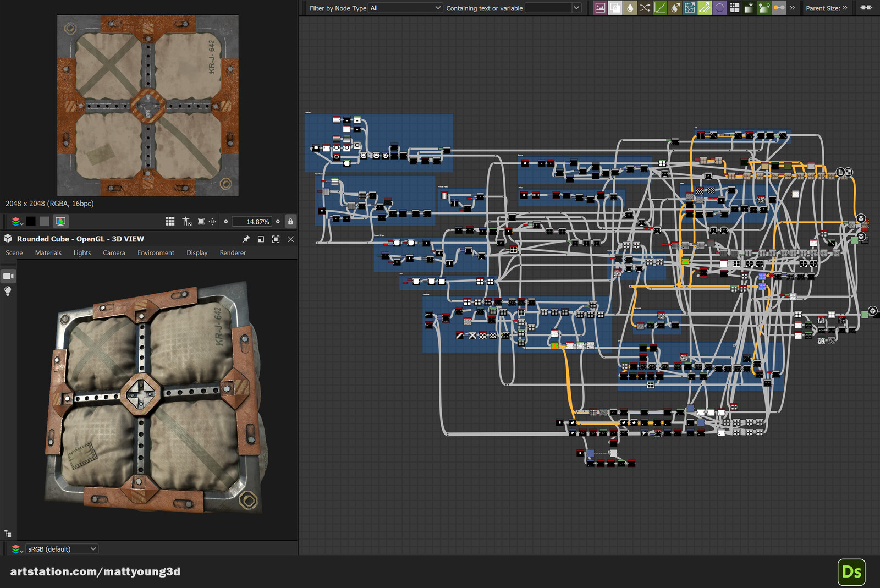Click the camera icon in the 3D view sidebar
The height and width of the screenshot is (588, 880).
click(8, 276)
